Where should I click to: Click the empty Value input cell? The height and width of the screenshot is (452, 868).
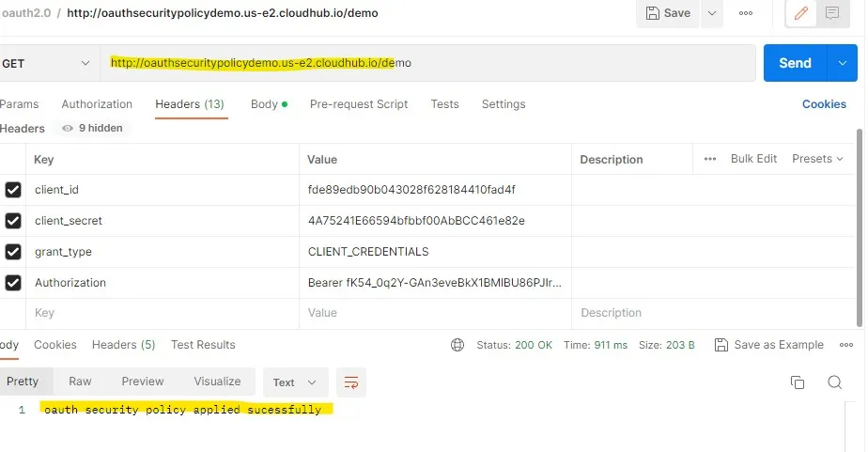[x=435, y=313]
